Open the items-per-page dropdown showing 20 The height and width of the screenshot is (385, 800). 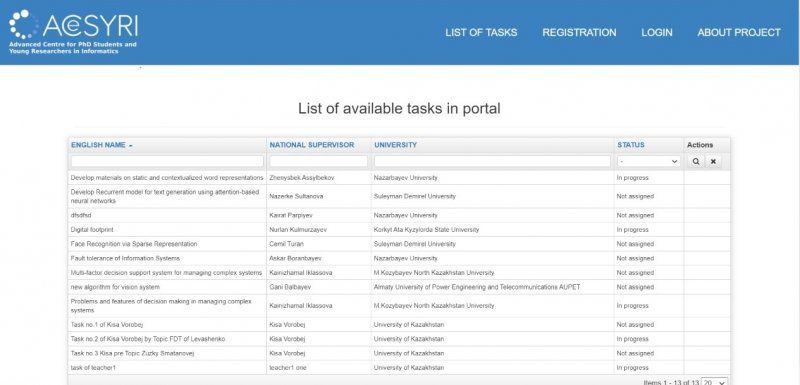tap(715, 381)
